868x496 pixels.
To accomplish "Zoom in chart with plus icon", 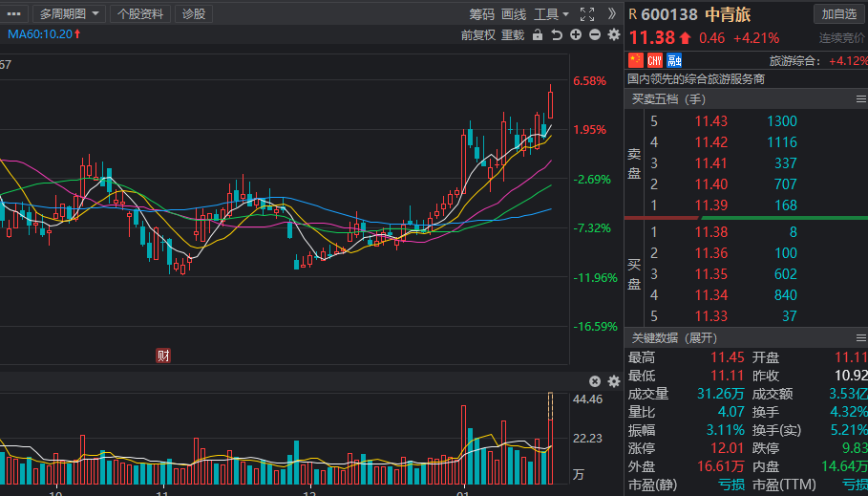I will point(576,35).
